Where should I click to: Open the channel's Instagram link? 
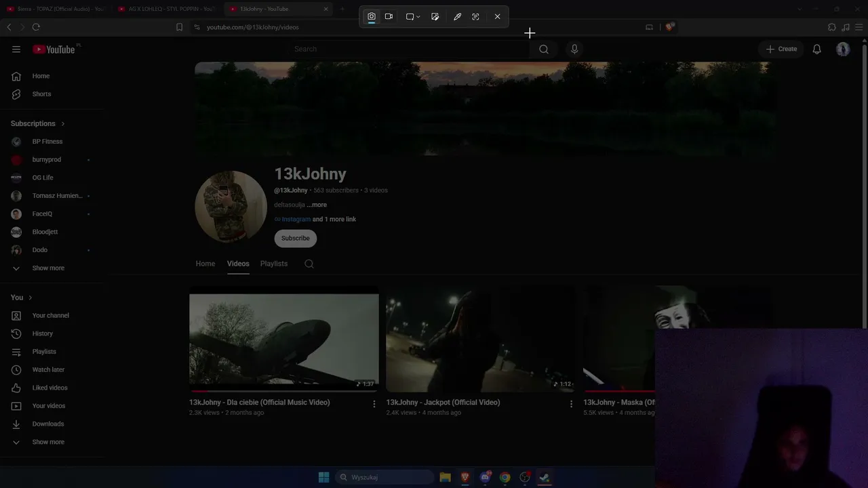296,220
